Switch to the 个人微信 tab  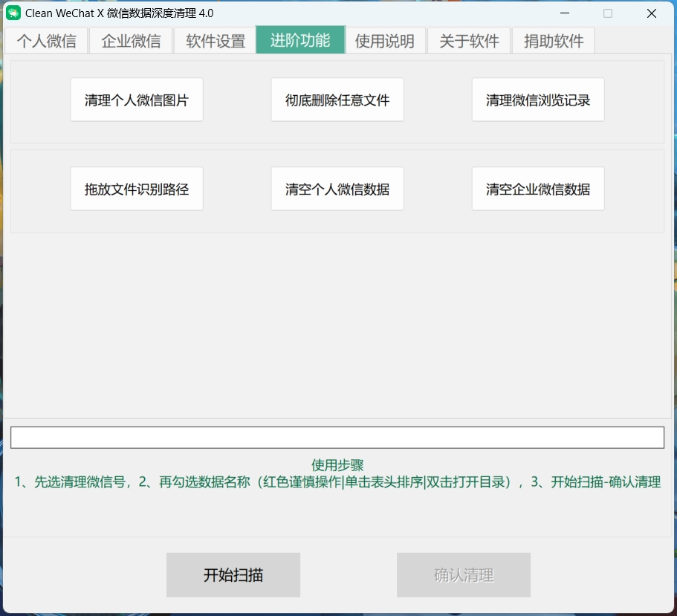46,41
